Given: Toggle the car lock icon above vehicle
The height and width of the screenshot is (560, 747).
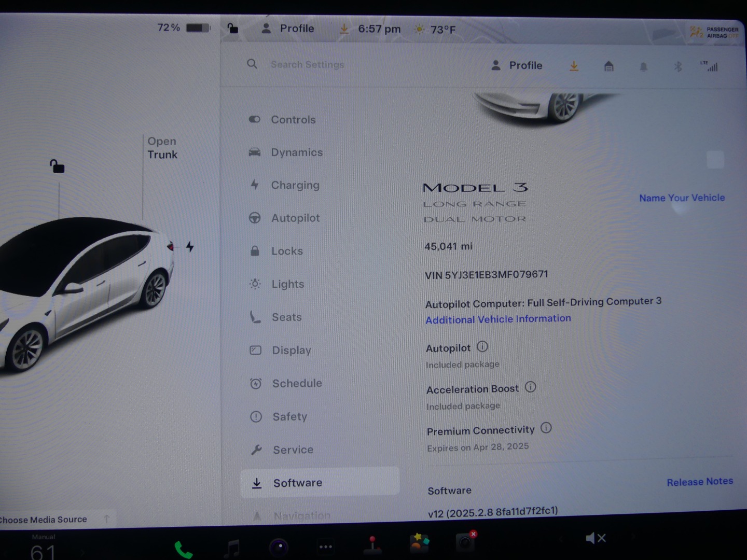Looking at the screenshot, I should pyautogui.click(x=57, y=166).
